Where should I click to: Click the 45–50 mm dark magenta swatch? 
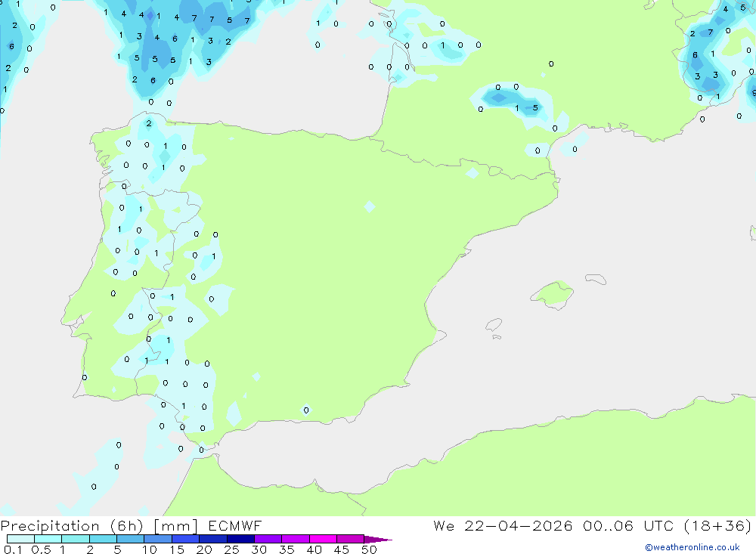351,539
